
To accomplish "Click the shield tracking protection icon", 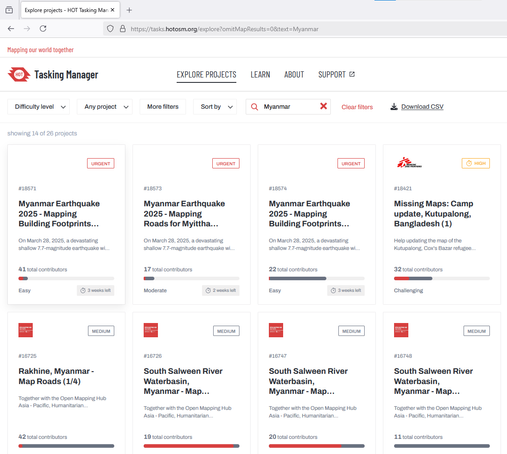I will [110, 29].
